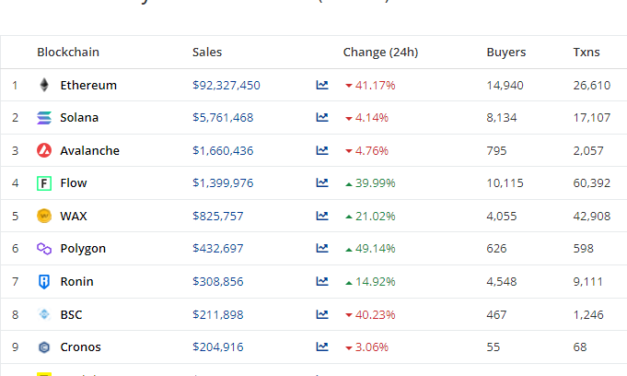
Task: Open the Cronos sales chart icon
Action: [322, 347]
